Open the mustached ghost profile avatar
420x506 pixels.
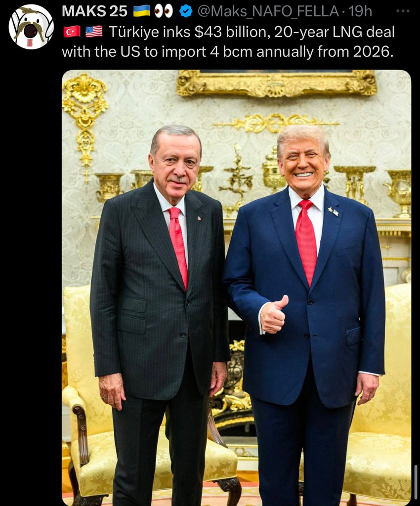pos(31,27)
